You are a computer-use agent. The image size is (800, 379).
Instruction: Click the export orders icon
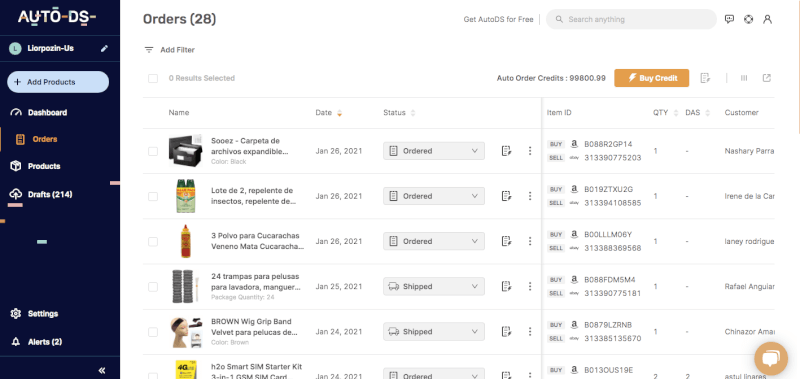(766, 78)
